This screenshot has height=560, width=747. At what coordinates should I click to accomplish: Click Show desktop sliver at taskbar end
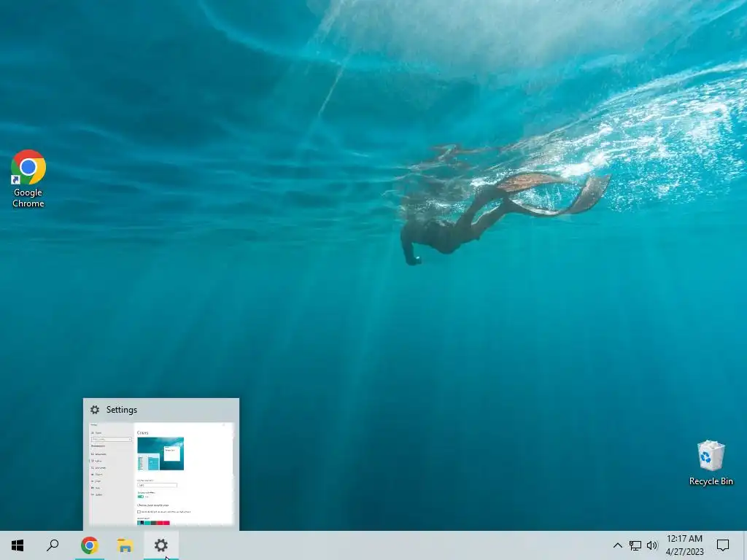tap(745, 545)
